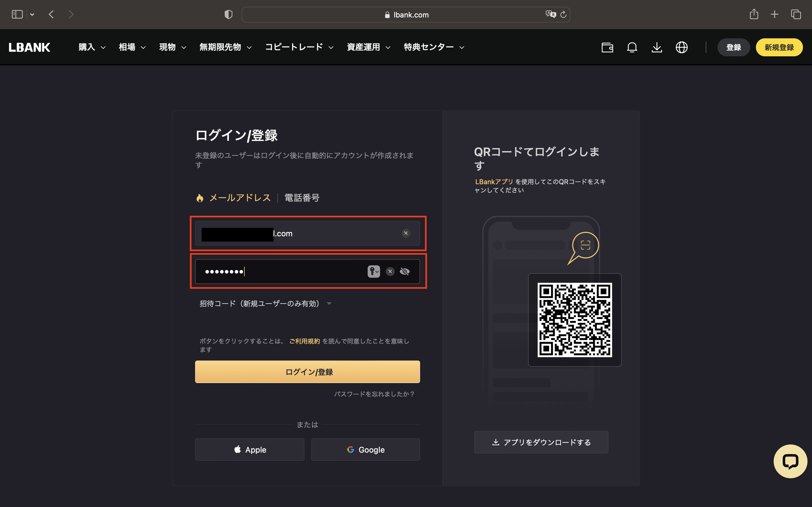Open the globe language selector
Viewport: 812px width, 507px height.
682,47
